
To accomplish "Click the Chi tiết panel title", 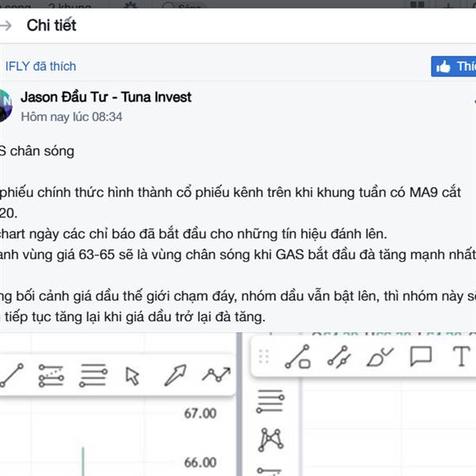I will tap(52, 25).
